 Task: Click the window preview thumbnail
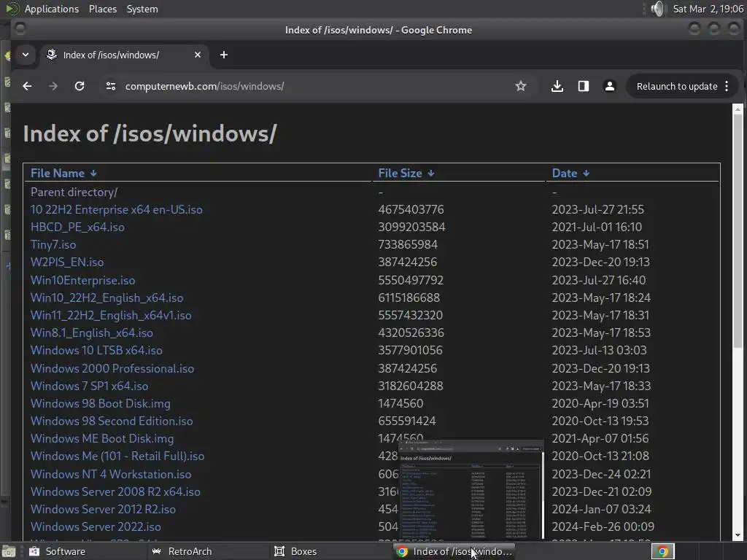coord(471,490)
